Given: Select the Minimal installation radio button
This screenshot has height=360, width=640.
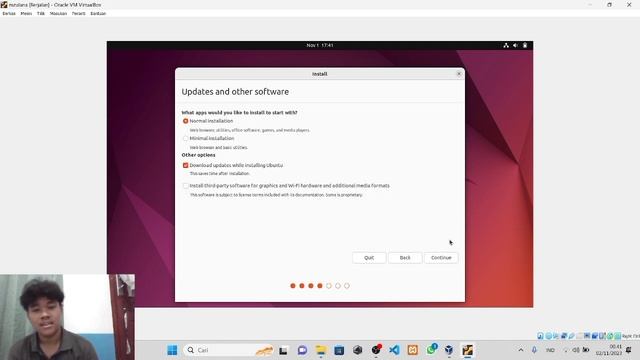Looking at the screenshot, I should point(185,138).
